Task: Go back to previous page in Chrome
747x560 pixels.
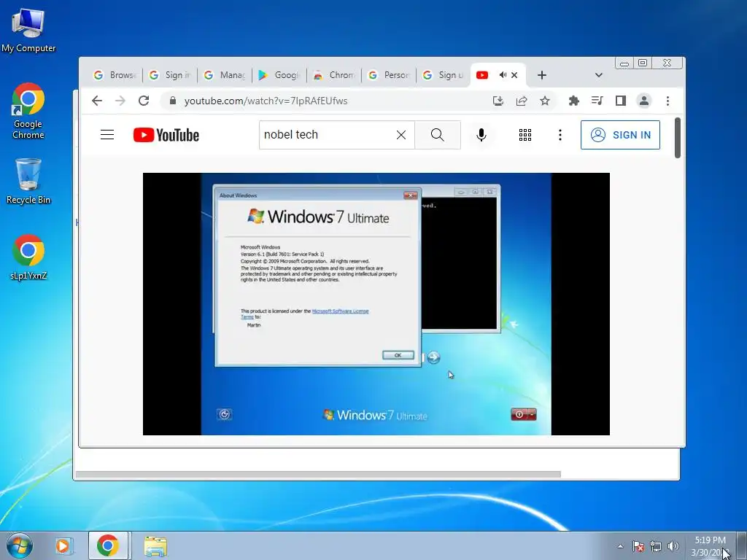Action: (97, 101)
